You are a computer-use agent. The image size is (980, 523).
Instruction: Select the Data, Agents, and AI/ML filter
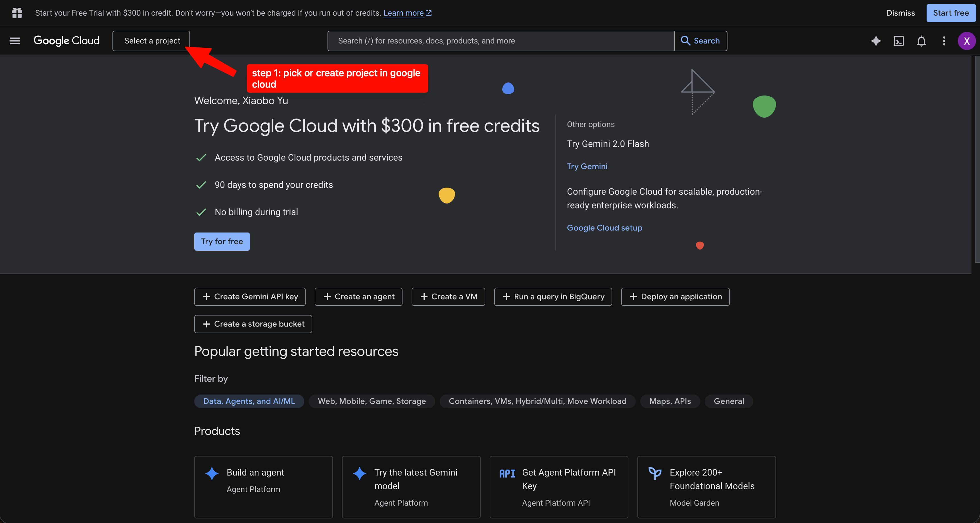point(249,401)
